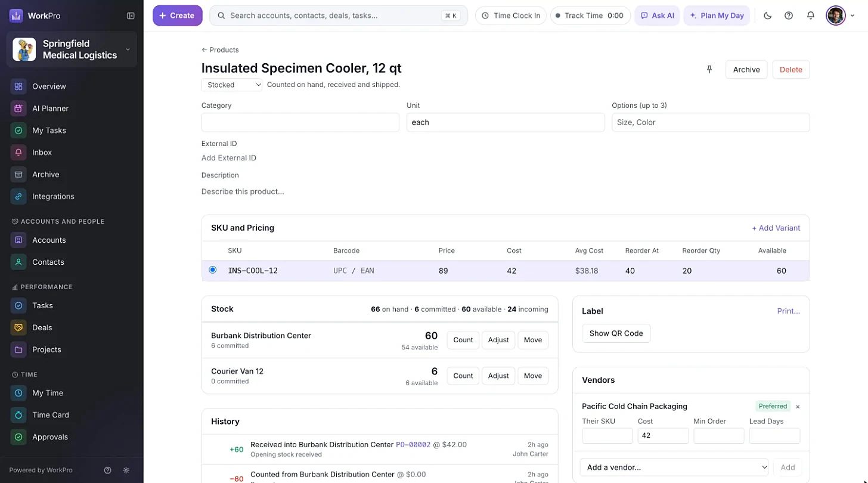Open the Inbox bell icon item
Viewport: 868px width, 483px height.
coord(18,153)
